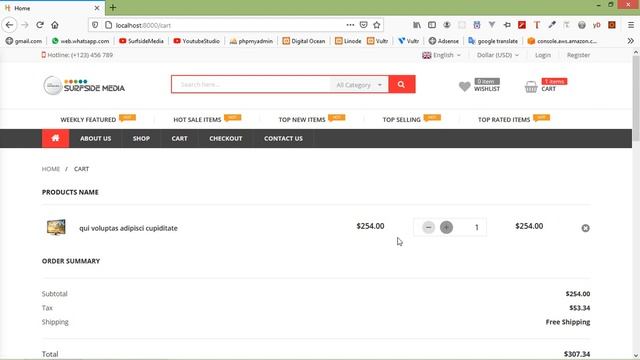Remove the product with the X icon
The height and width of the screenshot is (360, 640).
tap(585, 228)
